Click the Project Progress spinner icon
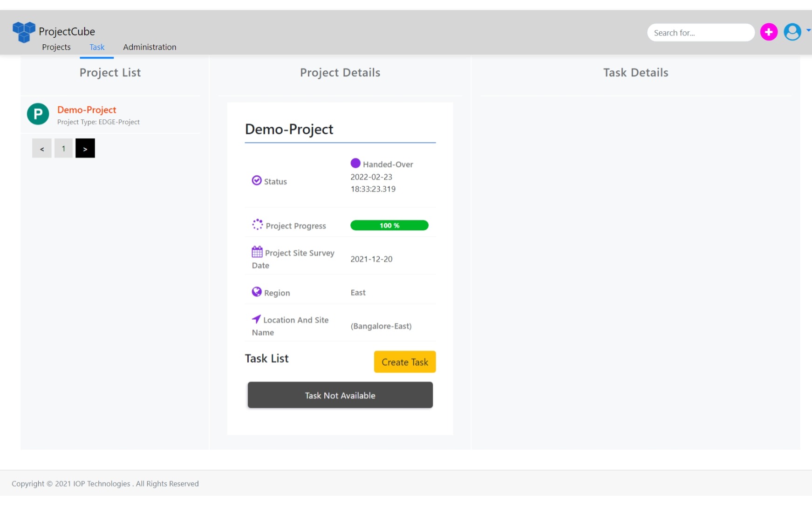The image size is (812, 528). 257,225
